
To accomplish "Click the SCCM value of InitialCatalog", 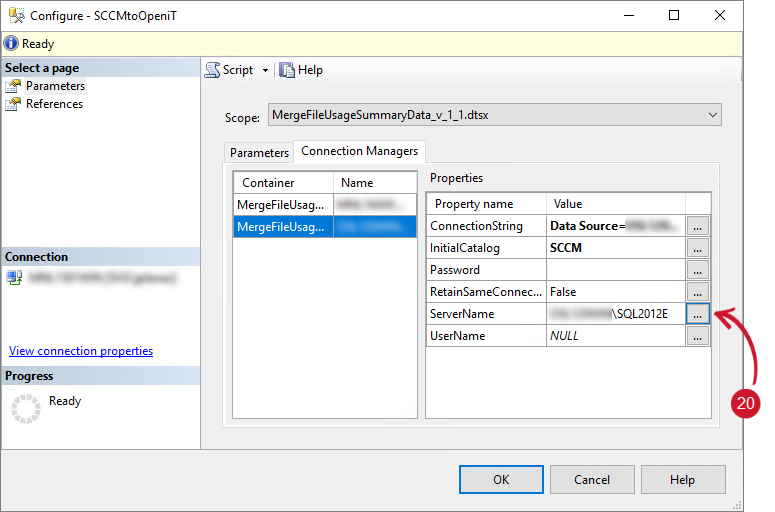I will point(616,248).
